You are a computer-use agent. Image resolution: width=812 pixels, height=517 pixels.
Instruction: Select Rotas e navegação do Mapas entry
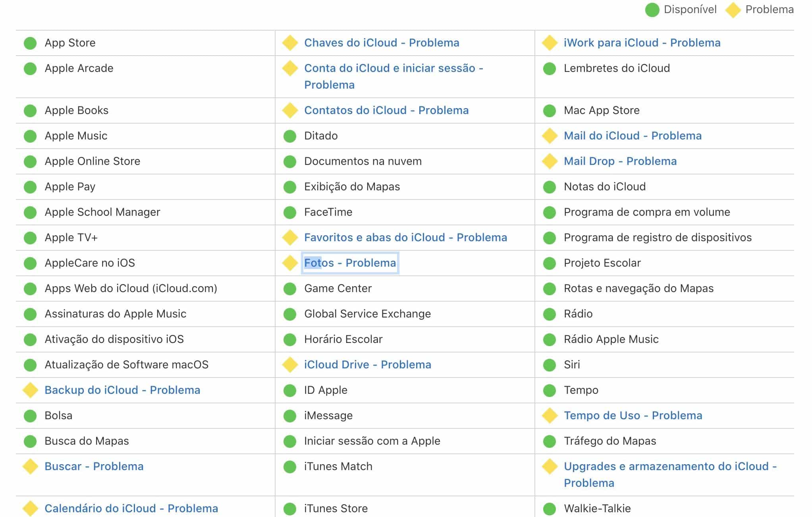pyautogui.click(x=639, y=289)
